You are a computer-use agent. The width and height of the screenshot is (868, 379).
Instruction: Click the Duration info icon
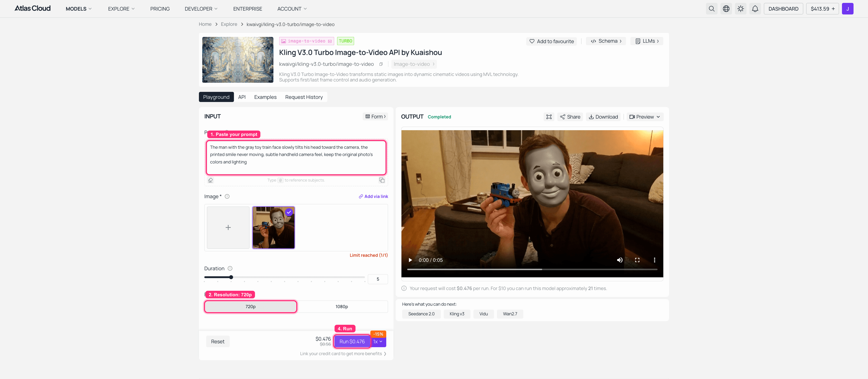[230, 269]
